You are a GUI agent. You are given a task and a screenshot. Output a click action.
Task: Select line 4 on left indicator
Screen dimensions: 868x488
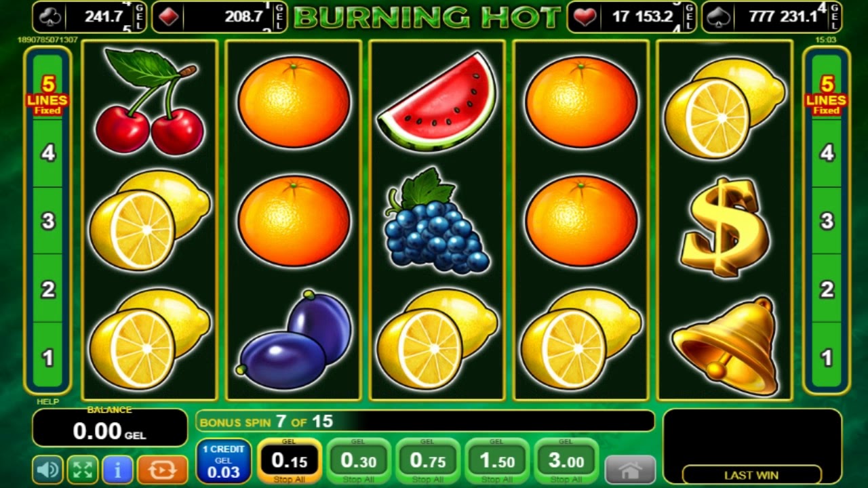tap(47, 152)
